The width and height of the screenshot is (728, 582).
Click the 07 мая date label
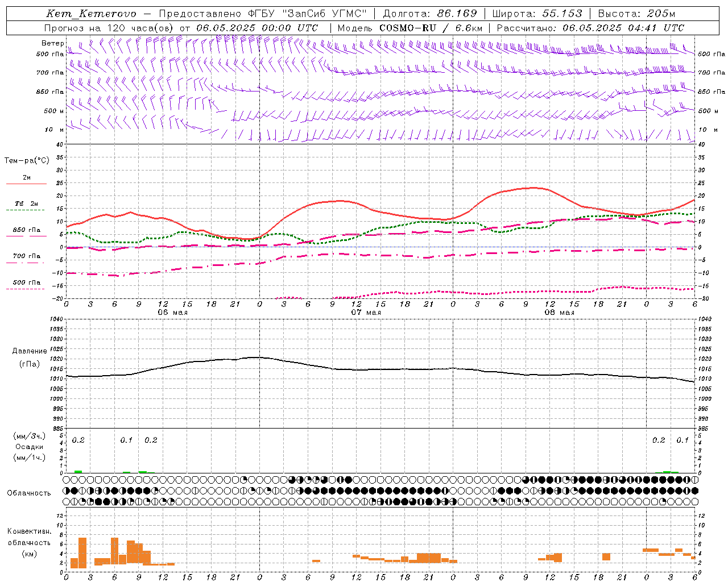coord(366,313)
